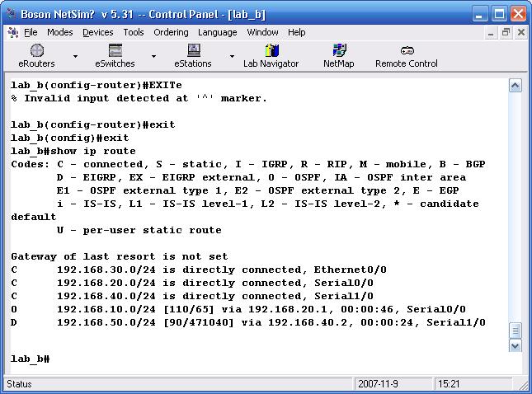Click the 192.168.30.0/24 Ethernet0/0 route line

point(199,270)
